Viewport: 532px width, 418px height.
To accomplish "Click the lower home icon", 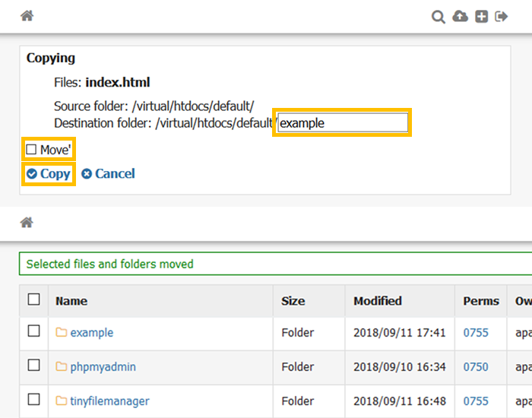I will pos(27,223).
